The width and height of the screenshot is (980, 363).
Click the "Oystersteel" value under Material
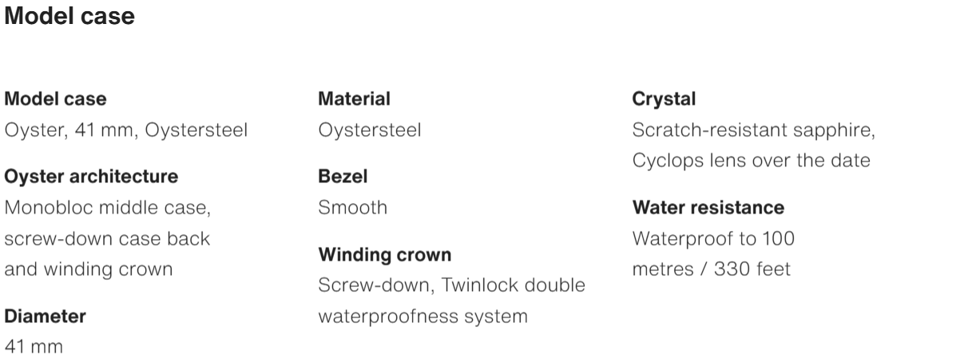coord(369,130)
